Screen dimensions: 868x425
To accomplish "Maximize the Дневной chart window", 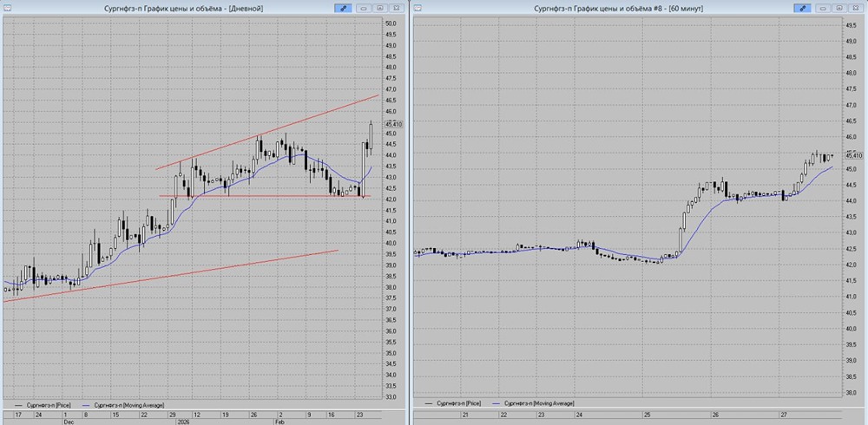I will click(x=380, y=8).
